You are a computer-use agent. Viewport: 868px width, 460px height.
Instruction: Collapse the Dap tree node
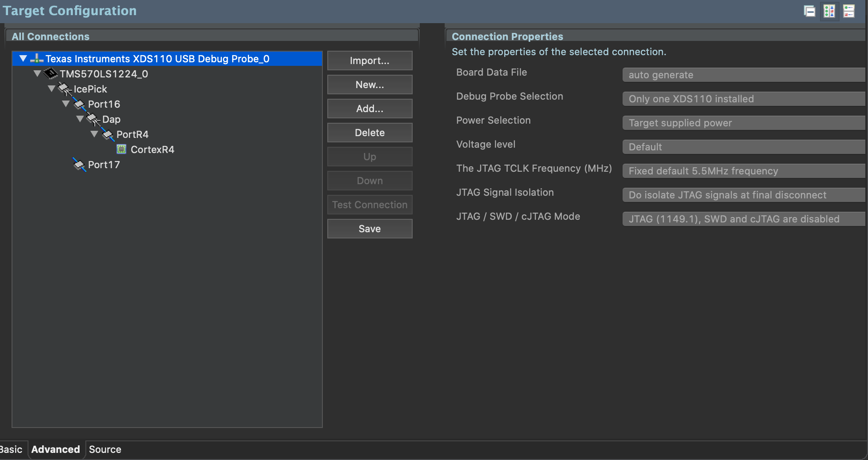click(x=80, y=119)
